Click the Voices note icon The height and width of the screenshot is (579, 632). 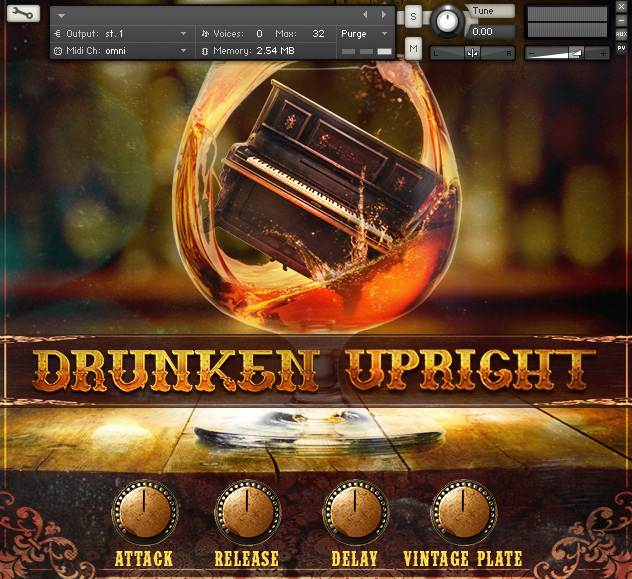click(205, 34)
